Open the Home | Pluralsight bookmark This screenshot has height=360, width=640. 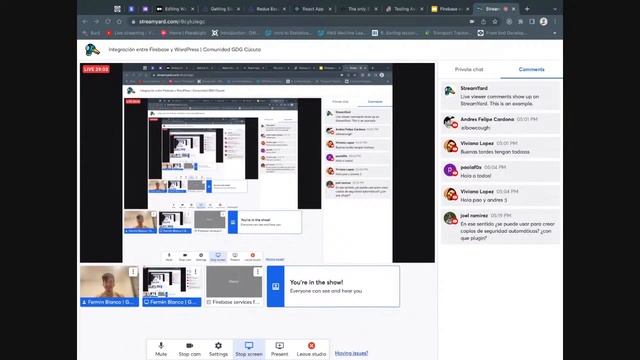[184, 33]
